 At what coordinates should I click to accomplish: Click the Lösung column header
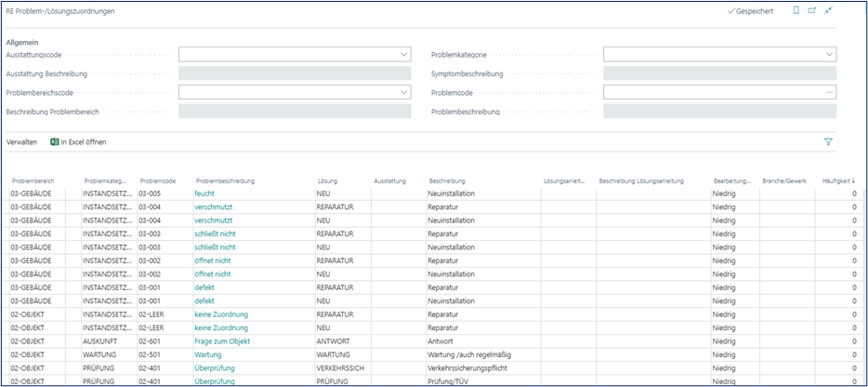coord(327,180)
